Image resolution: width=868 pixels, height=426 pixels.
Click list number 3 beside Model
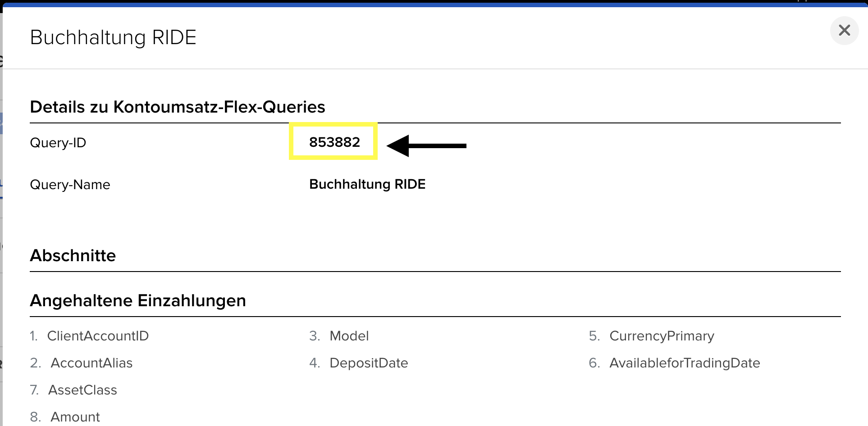[x=314, y=336]
